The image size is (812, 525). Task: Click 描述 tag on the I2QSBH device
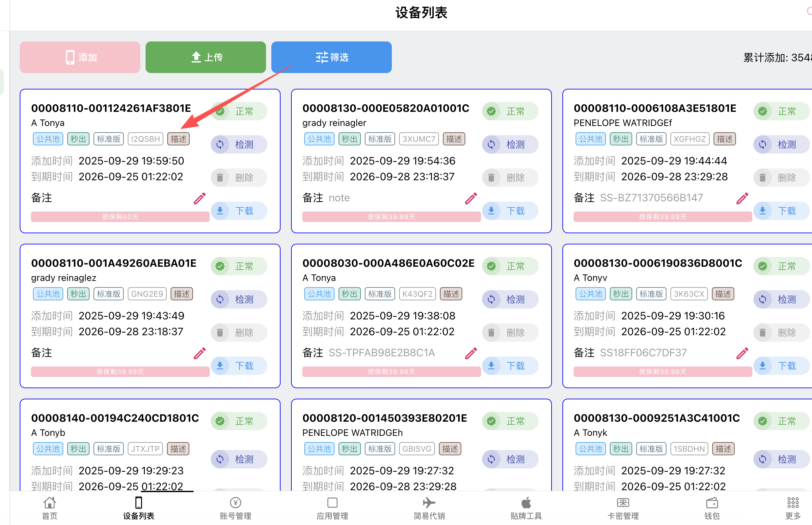tap(178, 139)
